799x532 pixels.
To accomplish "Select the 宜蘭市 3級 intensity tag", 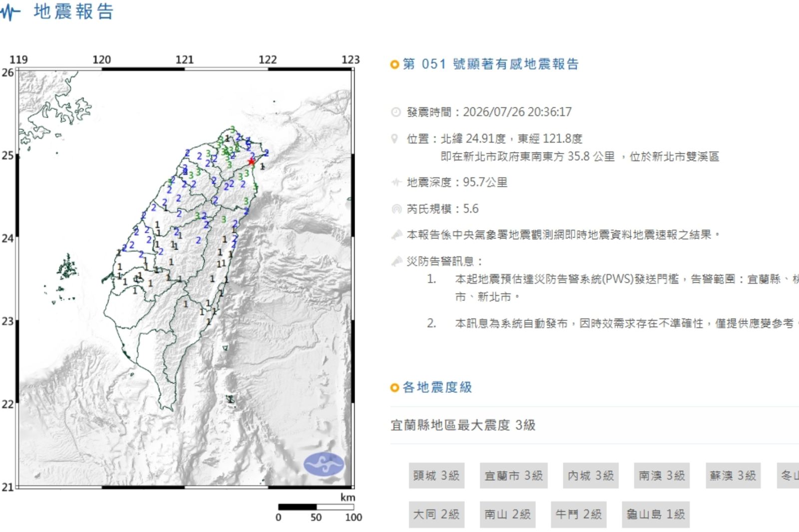I will pos(514,476).
